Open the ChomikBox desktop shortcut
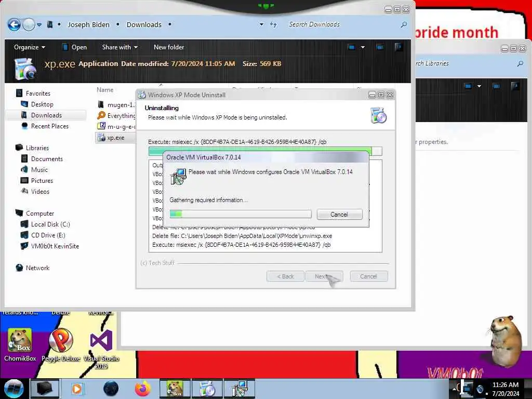Image resolution: width=532 pixels, height=399 pixels. coord(20,345)
